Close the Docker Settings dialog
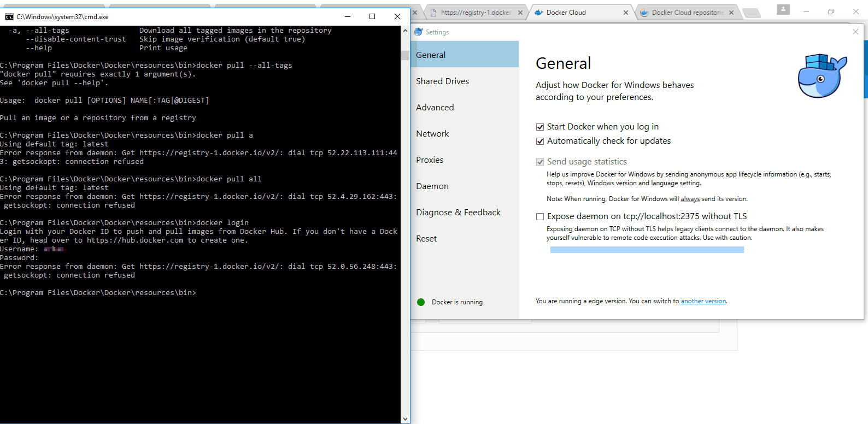Image resolution: width=868 pixels, height=424 pixels. [855, 32]
